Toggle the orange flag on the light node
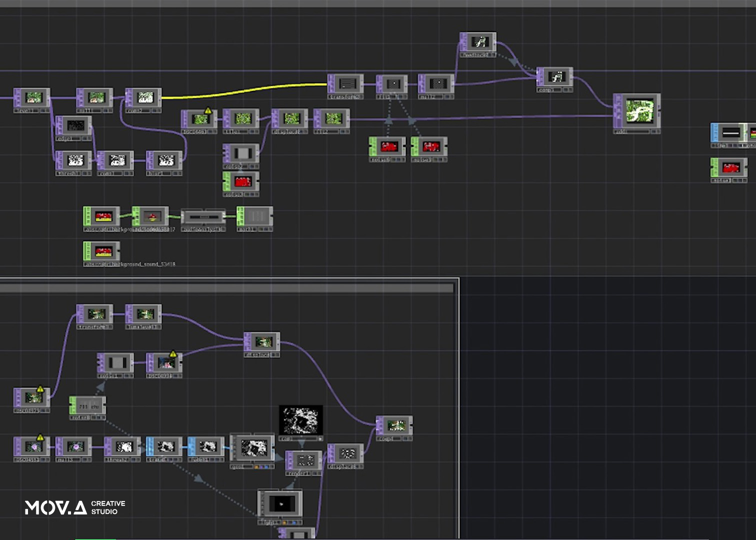The image size is (756, 540). pyautogui.click(x=284, y=522)
